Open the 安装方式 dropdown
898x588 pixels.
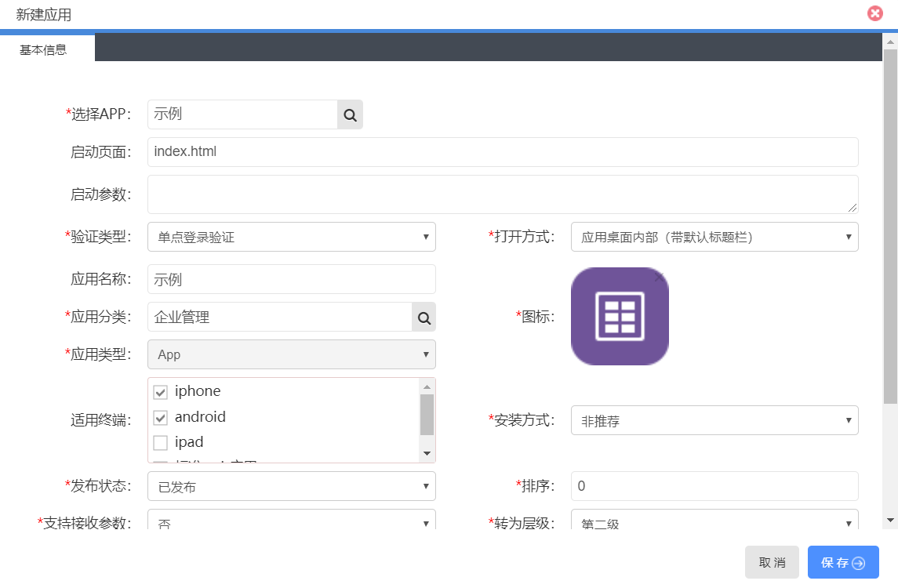(x=714, y=420)
